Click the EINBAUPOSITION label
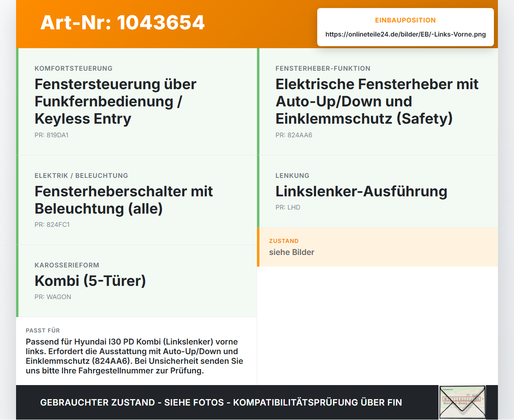This screenshot has height=420, width=514. (406, 20)
